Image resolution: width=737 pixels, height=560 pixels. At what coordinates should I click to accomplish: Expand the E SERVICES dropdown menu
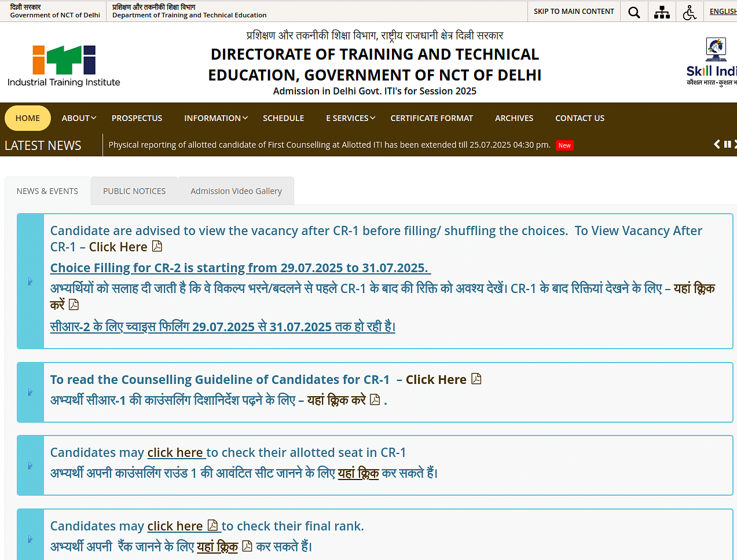pos(350,118)
